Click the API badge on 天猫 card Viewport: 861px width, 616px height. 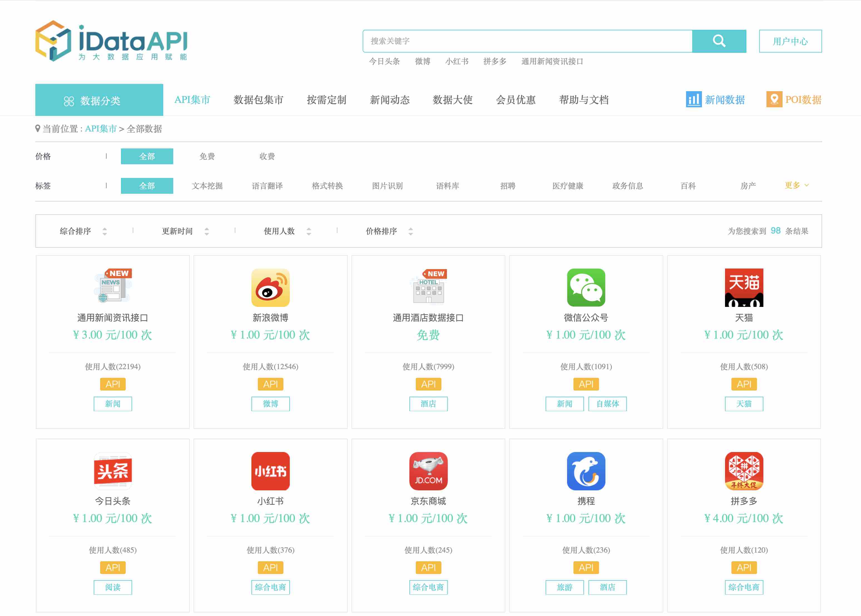coord(744,384)
